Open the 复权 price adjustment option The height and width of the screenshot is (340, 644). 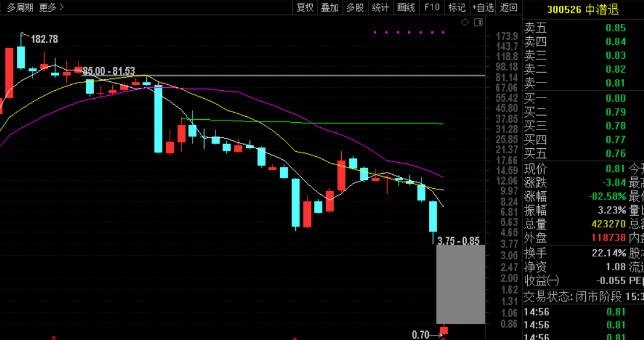pyautogui.click(x=305, y=7)
